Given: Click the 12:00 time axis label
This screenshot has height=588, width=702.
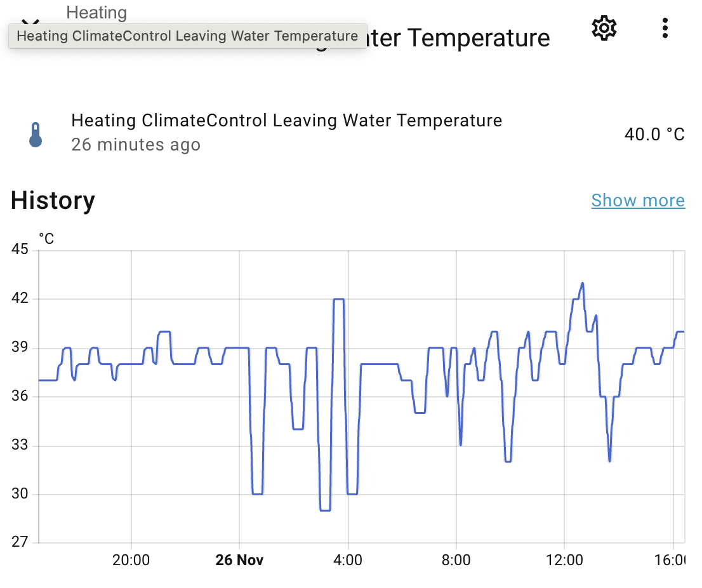Looking at the screenshot, I should click(564, 560).
